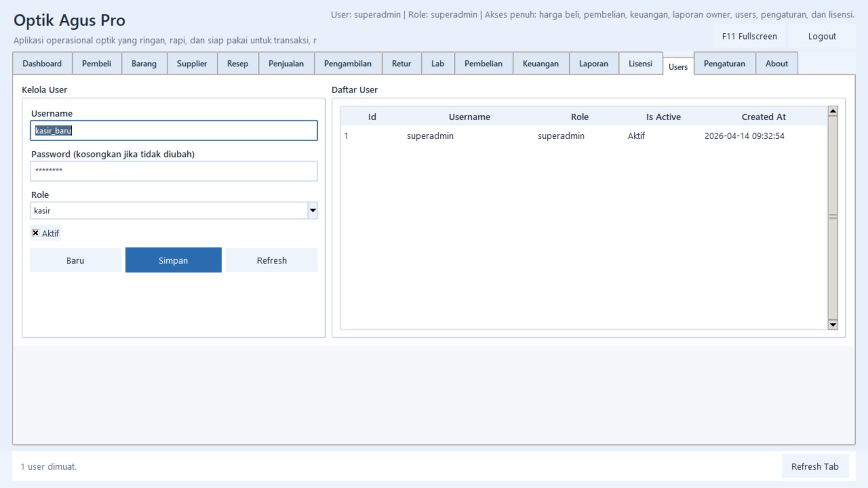This screenshot has width=868, height=488.
Task: Click the Username input field
Action: pos(174,131)
